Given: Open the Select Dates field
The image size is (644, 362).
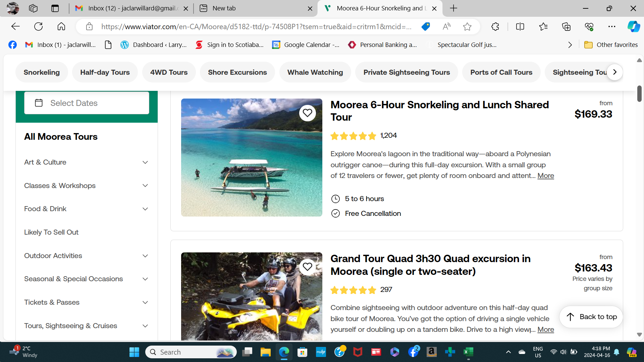Looking at the screenshot, I should (87, 103).
